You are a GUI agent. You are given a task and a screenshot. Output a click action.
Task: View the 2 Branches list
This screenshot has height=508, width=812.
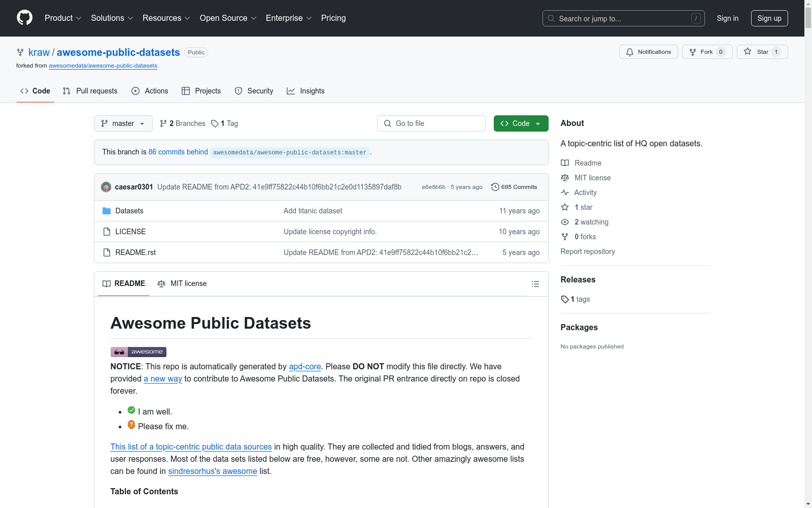coord(183,123)
